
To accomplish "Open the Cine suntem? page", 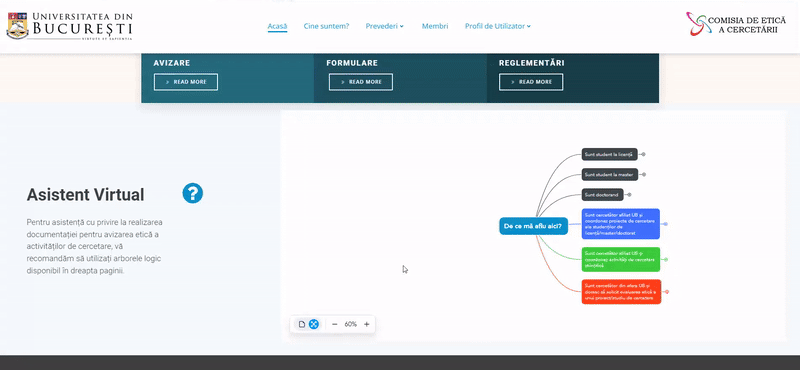I will coord(327,26).
